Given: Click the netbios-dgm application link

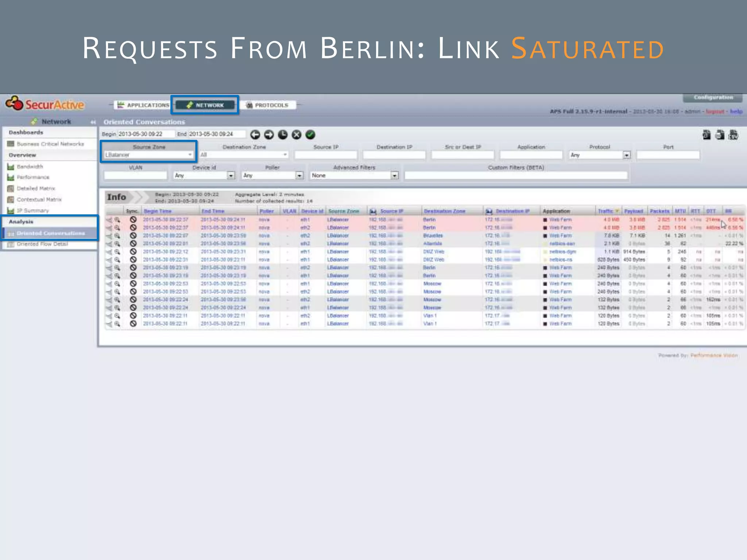Looking at the screenshot, I should pyautogui.click(x=562, y=252).
